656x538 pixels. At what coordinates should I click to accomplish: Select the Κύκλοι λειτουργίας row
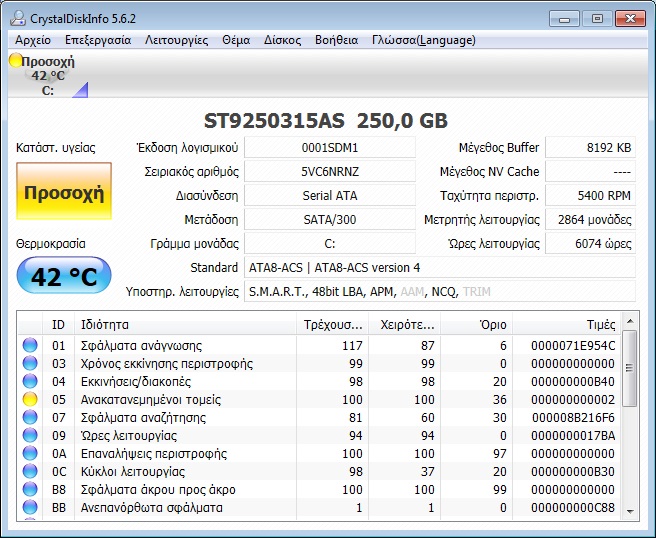(x=320, y=471)
